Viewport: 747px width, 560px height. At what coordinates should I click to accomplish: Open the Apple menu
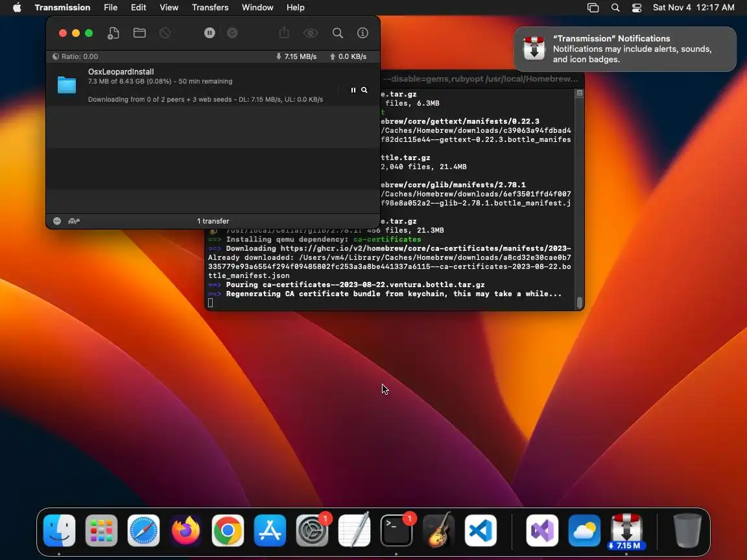point(17,8)
